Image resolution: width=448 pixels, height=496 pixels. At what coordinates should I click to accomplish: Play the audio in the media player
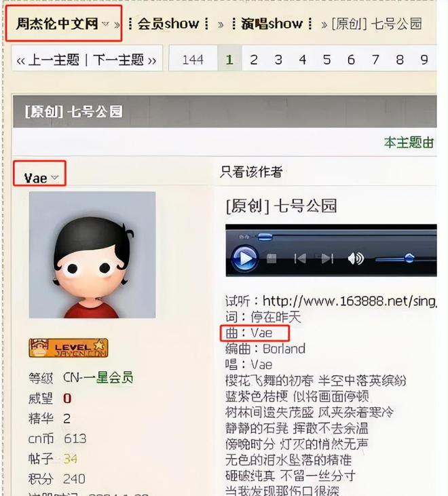pyautogui.click(x=244, y=259)
